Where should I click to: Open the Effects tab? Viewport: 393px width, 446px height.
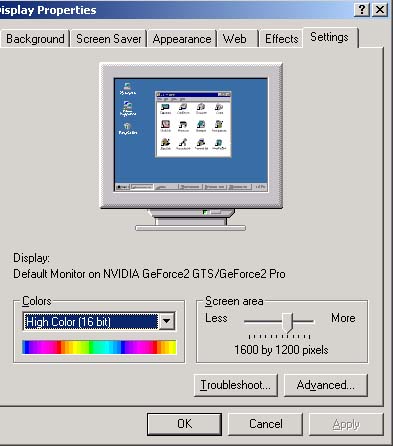tap(282, 39)
